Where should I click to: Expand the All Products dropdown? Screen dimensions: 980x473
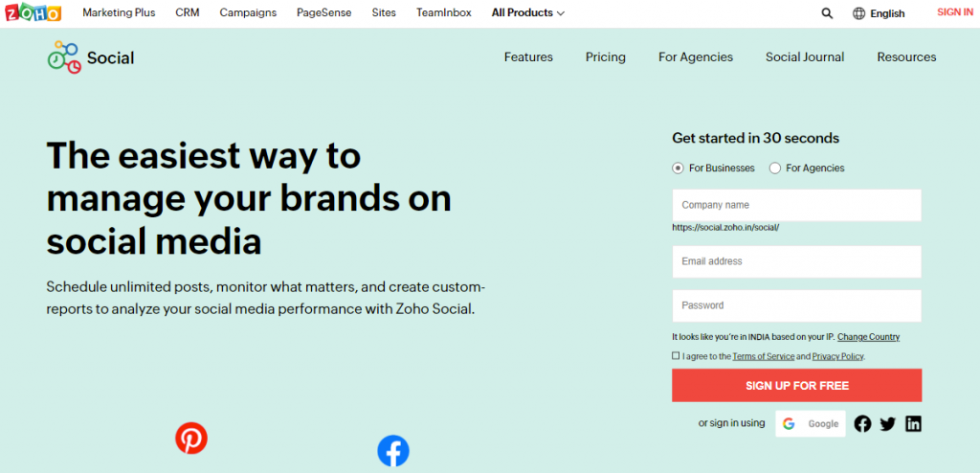(527, 12)
